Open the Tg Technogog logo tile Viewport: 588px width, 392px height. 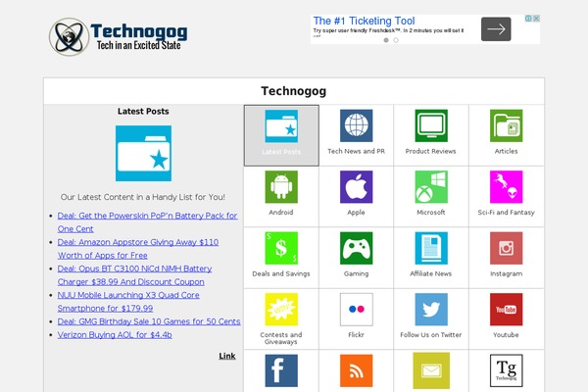pyautogui.click(x=507, y=370)
